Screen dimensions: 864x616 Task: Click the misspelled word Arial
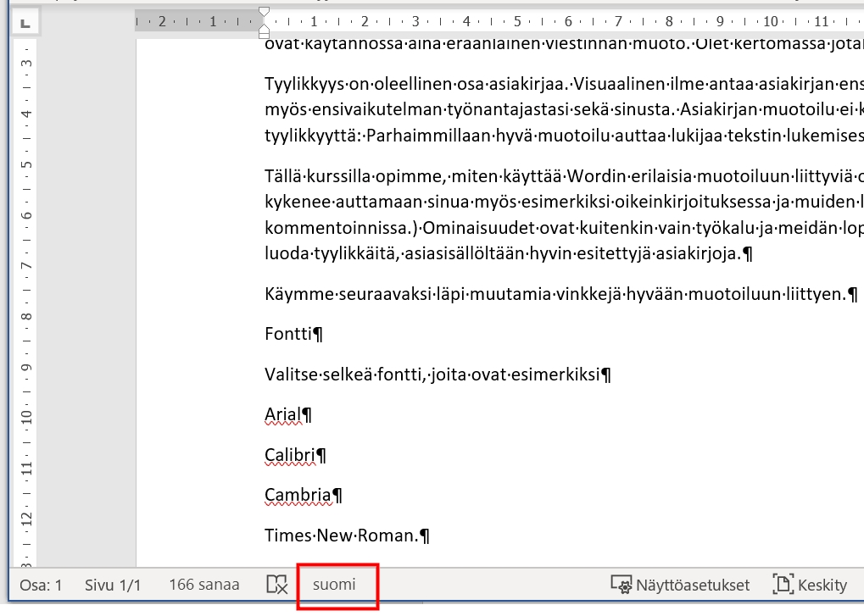click(282, 414)
